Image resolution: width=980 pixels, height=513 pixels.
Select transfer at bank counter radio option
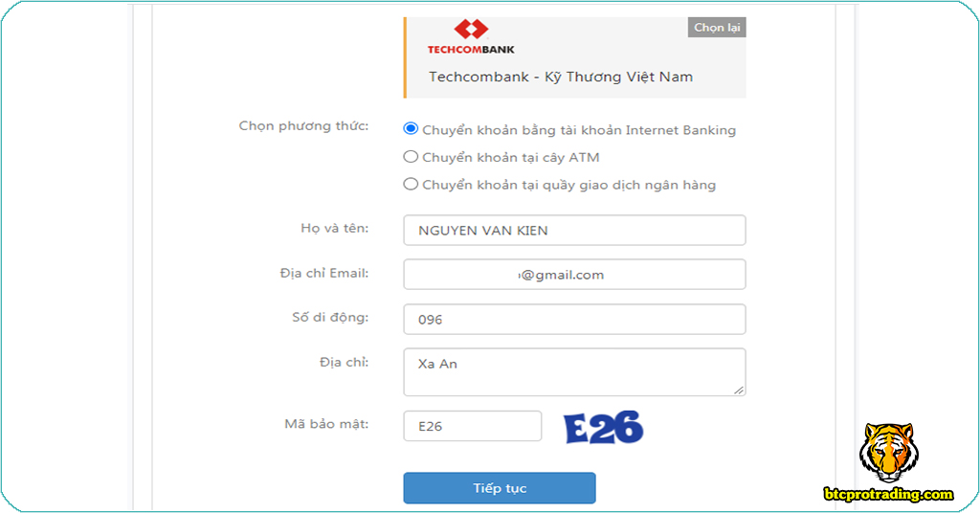tap(412, 184)
